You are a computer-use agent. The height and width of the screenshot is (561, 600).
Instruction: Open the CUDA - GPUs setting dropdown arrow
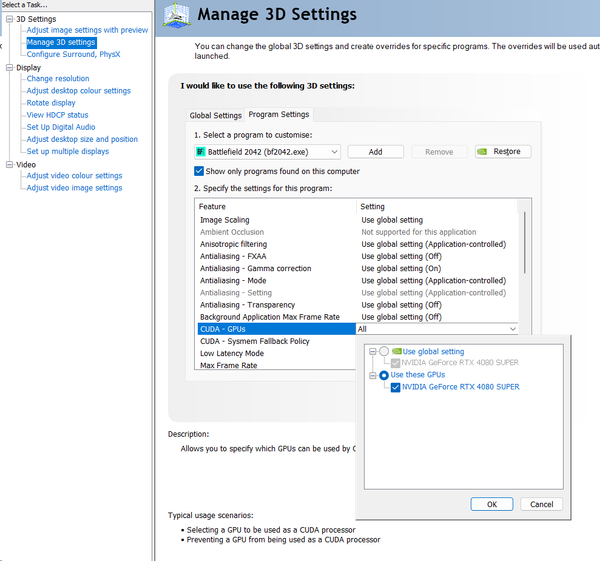pos(512,329)
